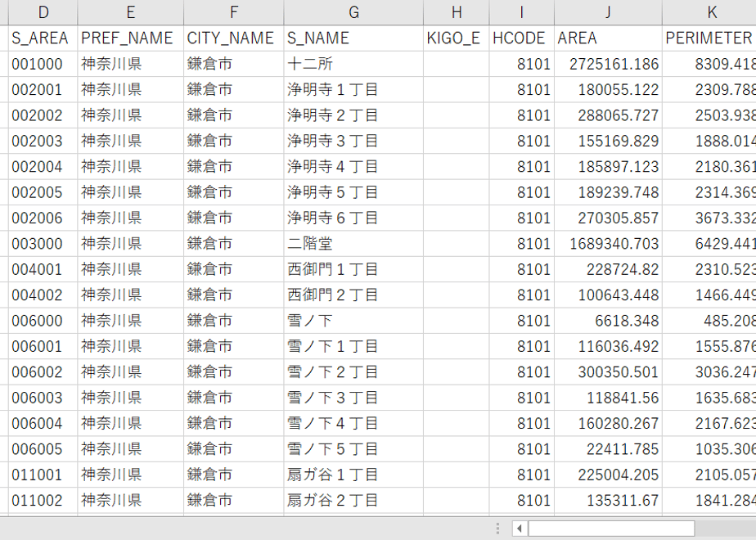Click the horizontal scrollbar left arrow
This screenshot has height=540, width=756.
click(x=520, y=529)
